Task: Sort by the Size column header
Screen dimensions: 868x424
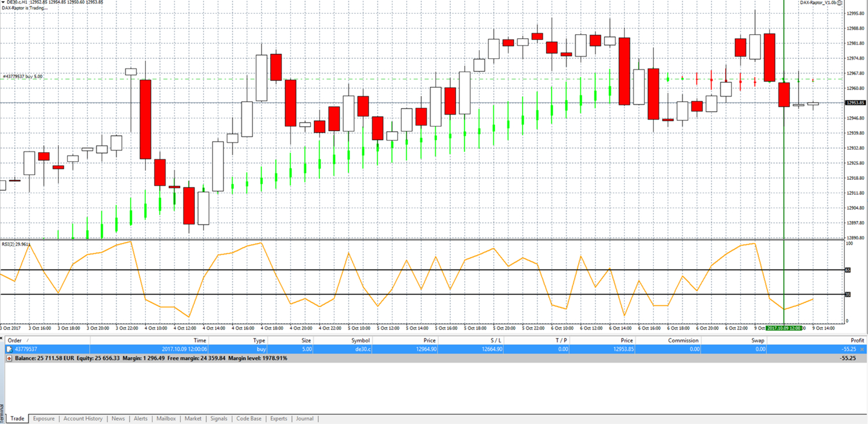Action: tap(292, 341)
